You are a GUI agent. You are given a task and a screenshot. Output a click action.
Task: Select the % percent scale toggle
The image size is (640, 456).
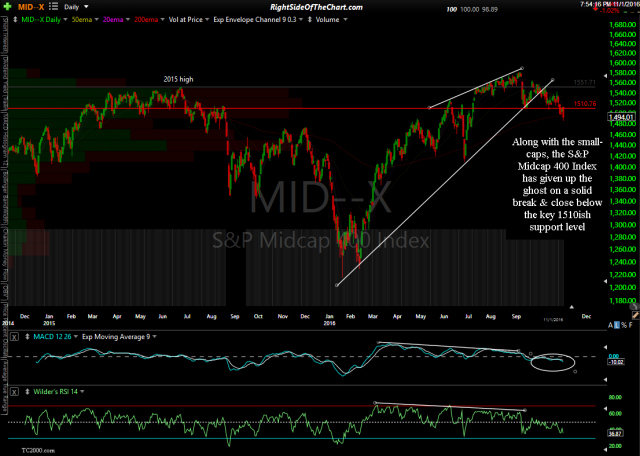pyautogui.click(x=623, y=325)
